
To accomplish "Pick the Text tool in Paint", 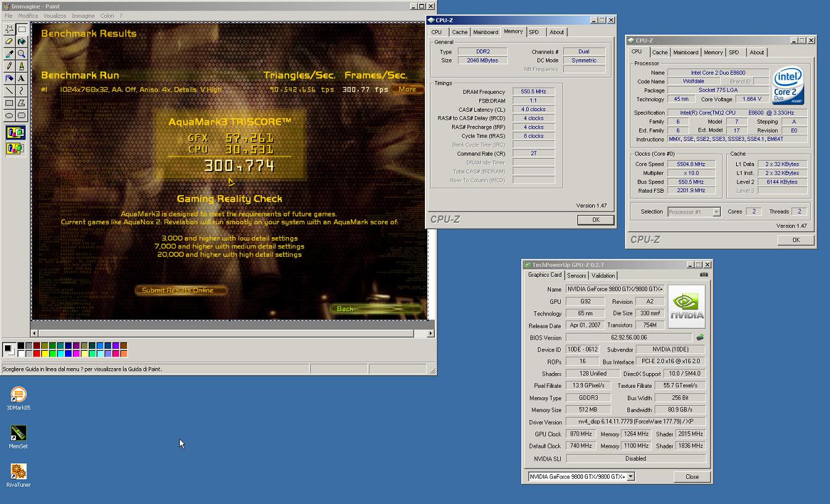I will tap(22, 78).
